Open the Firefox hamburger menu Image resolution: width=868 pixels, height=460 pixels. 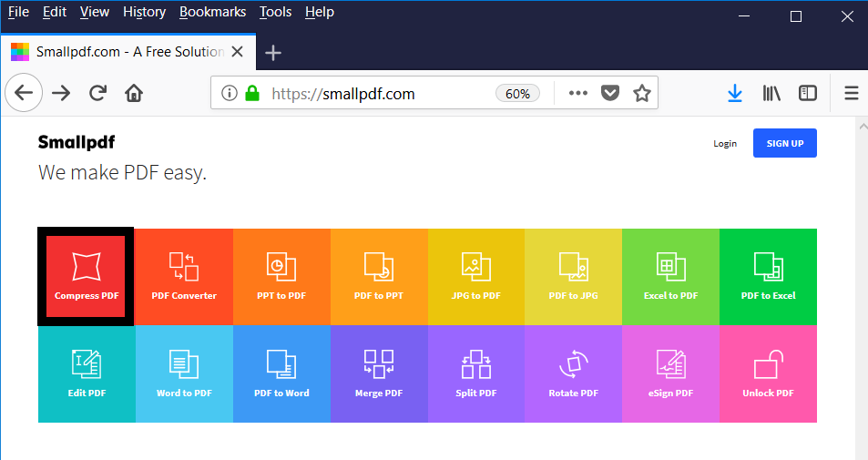coord(852,93)
